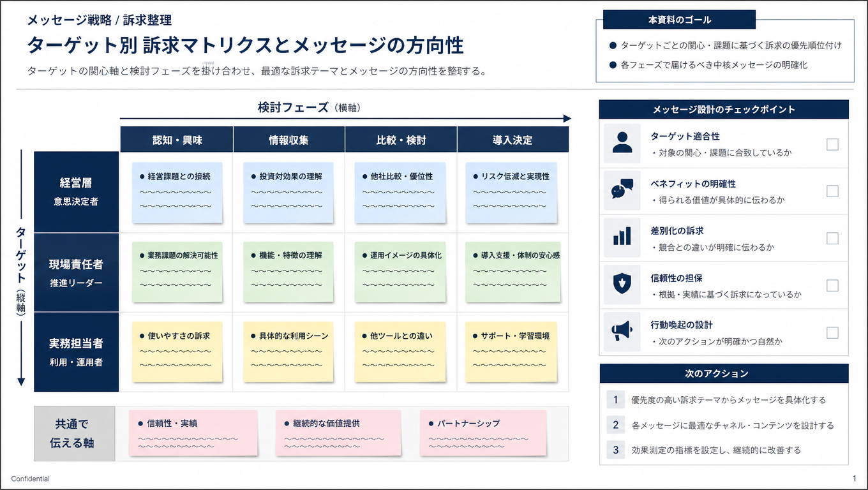Select the 導入決定 column header
The image size is (868, 490).
[x=513, y=140]
